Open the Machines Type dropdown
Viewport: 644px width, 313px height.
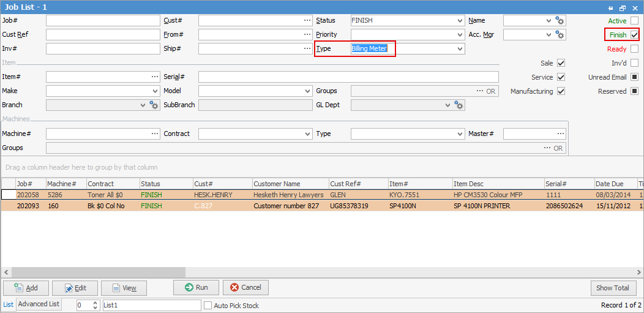[460, 134]
